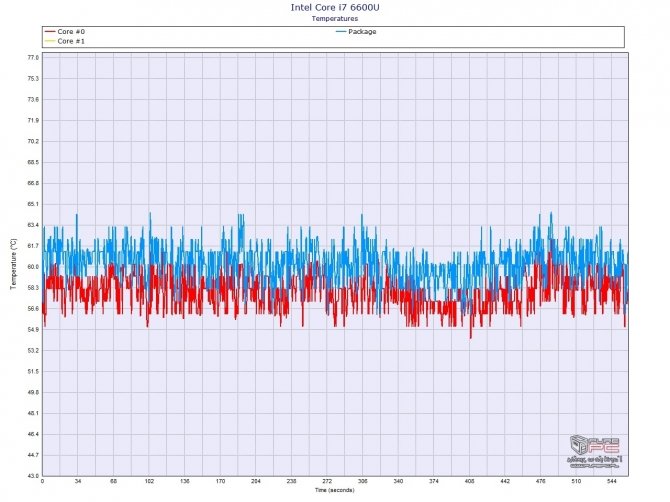Click the 102 seconds time axis tick
Image resolution: width=670 pixels, height=502 pixels.
(x=149, y=481)
